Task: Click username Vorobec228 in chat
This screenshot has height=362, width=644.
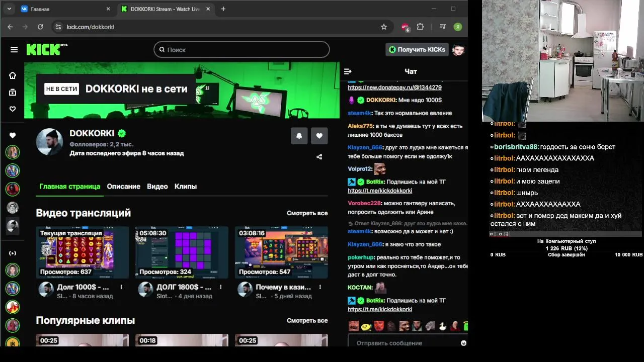Action: click(x=364, y=203)
